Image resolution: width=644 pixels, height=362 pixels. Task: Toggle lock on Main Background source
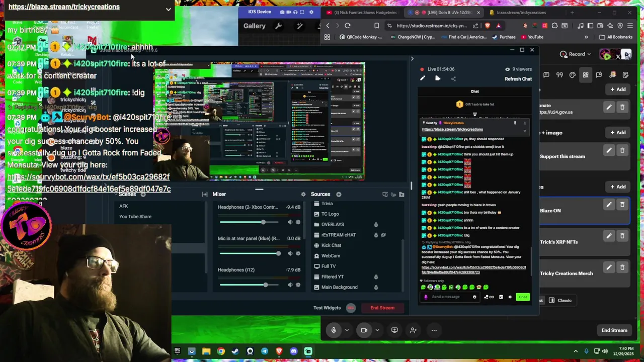[x=376, y=287]
